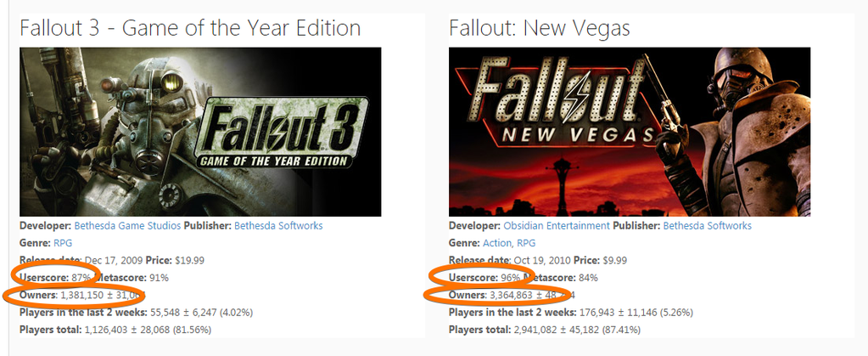Click the Fallout: New Vegas title heading
Viewport: 868px width, 356px height.
540,28
